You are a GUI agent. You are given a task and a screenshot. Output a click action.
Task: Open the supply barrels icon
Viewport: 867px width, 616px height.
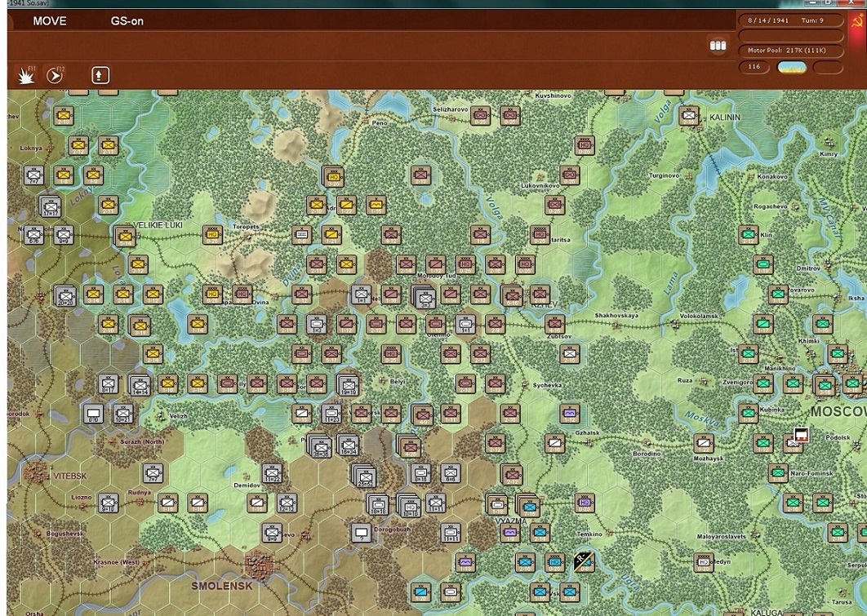[x=718, y=45]
